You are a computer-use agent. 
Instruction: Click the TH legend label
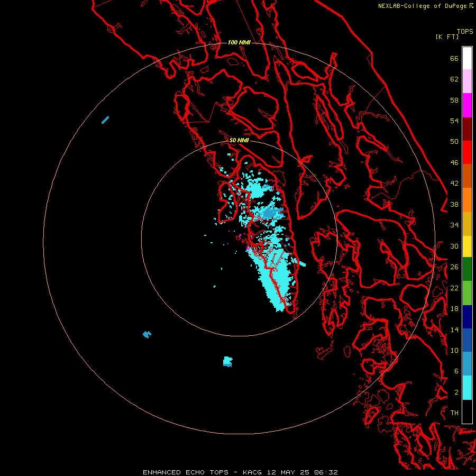(x=454, y=413)
